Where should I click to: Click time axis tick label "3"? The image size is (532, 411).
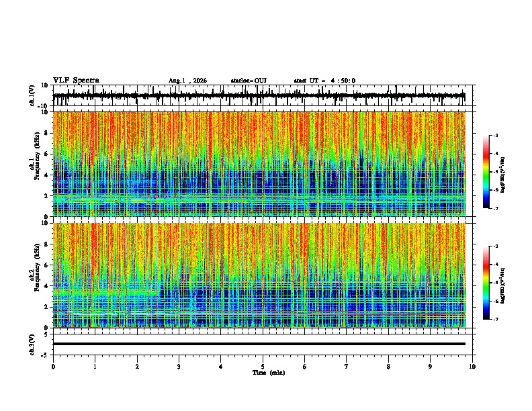pos(179,367)
